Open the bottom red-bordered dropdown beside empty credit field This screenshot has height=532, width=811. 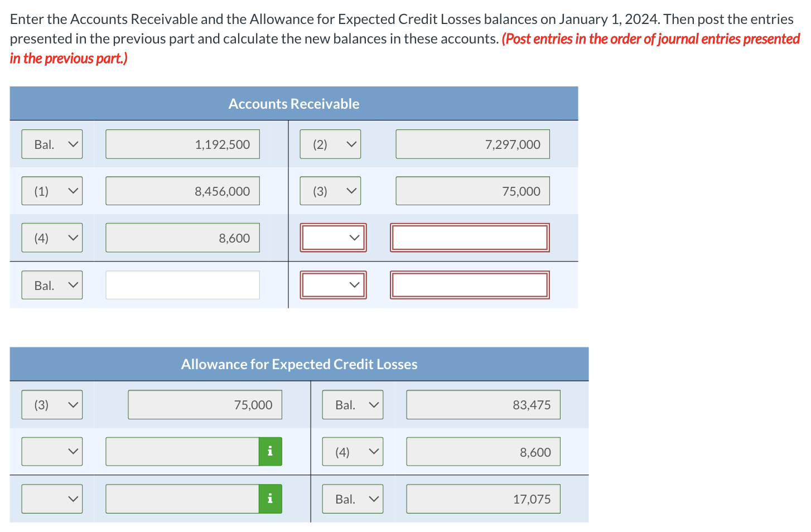pos(333,284)
